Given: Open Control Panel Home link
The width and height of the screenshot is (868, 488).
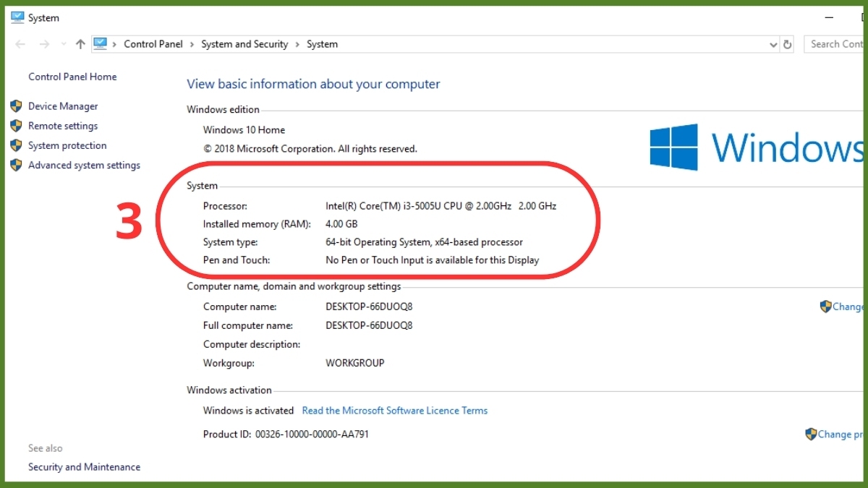Looking at the screenshot, I should pos(72,77).
